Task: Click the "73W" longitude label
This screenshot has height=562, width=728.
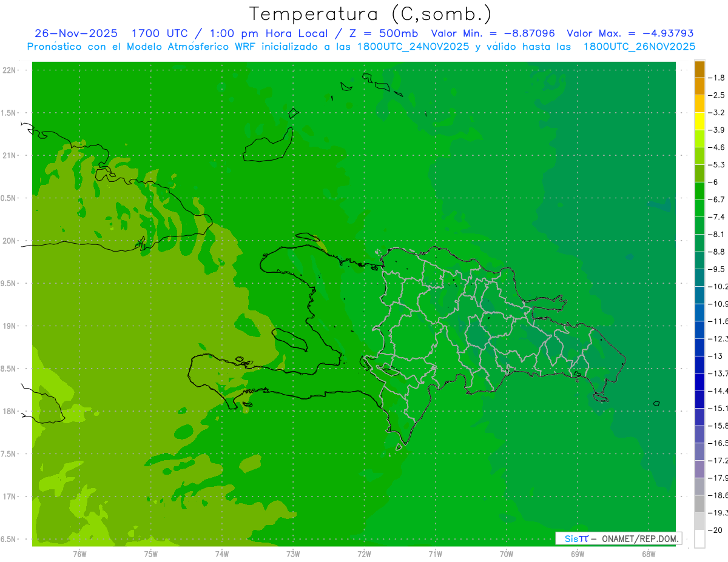Action: 293,554
